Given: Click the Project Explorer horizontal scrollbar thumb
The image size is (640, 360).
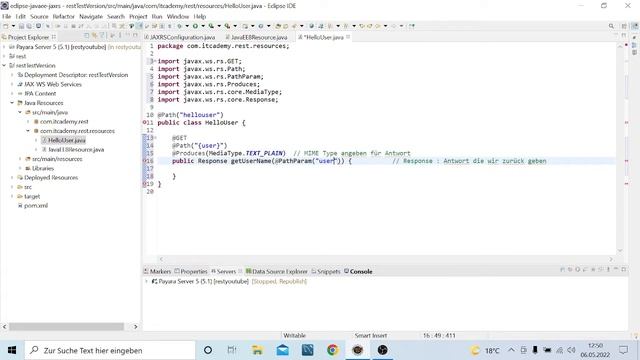Looking at the screenshot, I should pos(67,327).
